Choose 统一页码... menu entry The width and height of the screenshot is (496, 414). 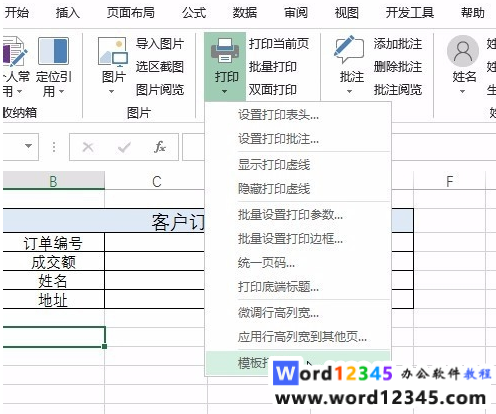tap(298, 263)
